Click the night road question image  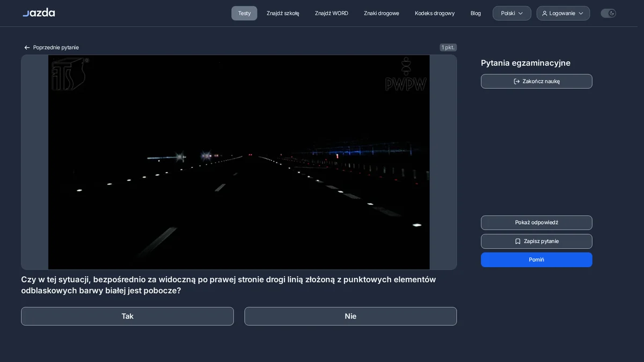239,162
